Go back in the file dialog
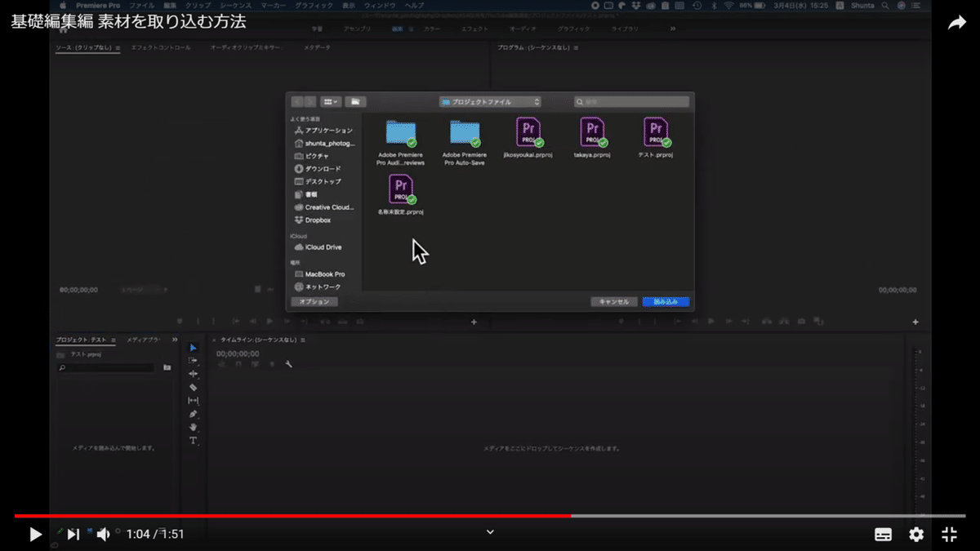The height and width of the screenshot is (551, 980). click(297, 102)
